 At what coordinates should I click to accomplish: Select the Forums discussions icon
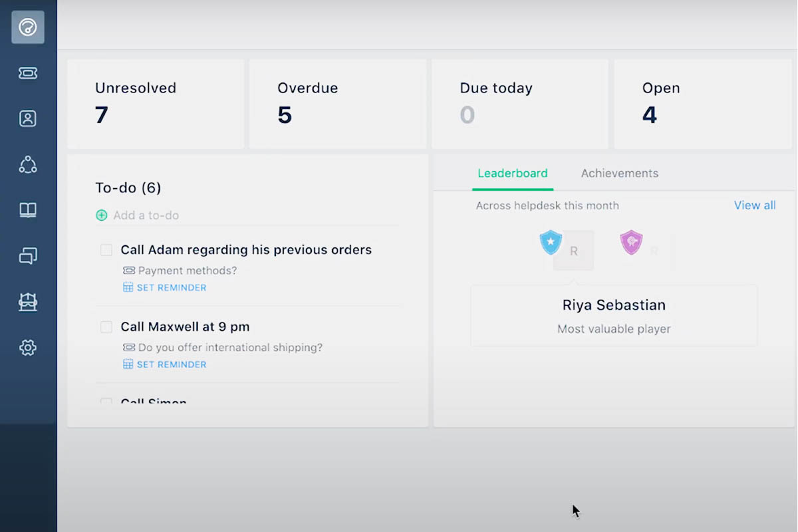coord(27,256)
